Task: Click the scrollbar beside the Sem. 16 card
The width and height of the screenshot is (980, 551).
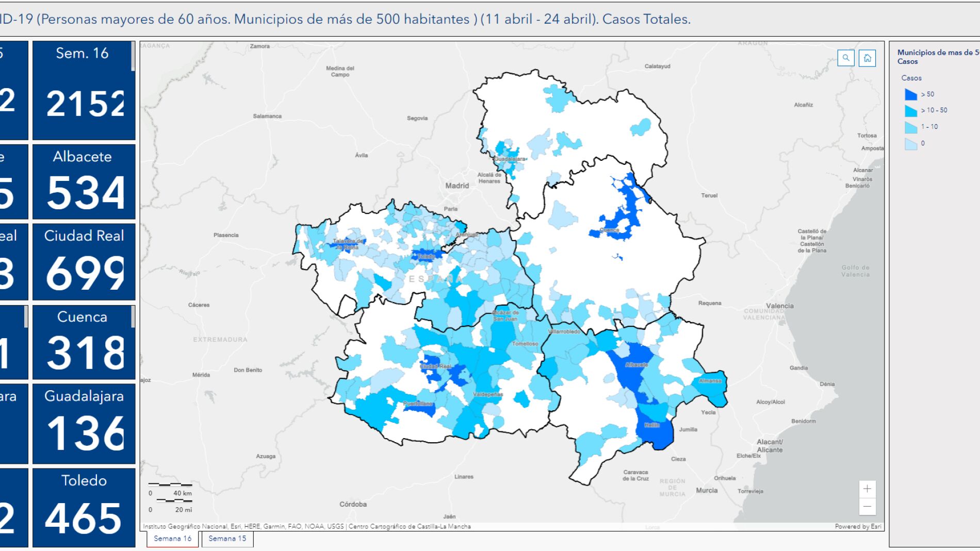Action: [x=133, y=57]
